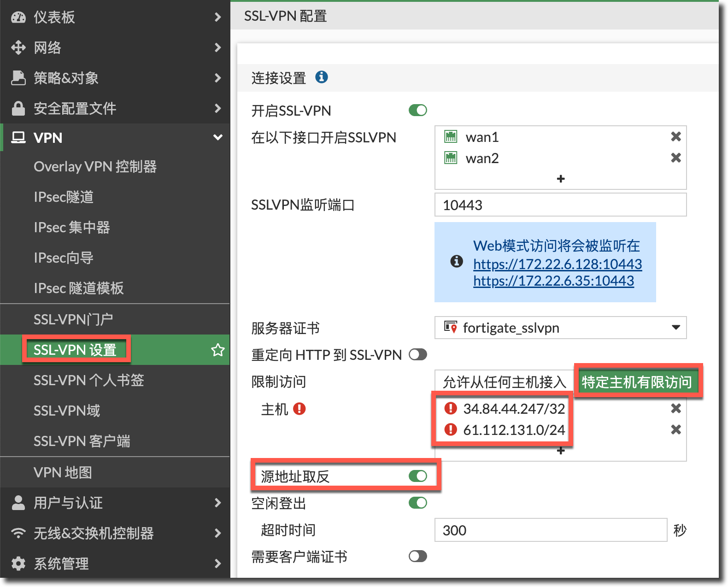The image size is (728, 587).
Task: Click the favorite star on SSL-VPN 设置
Action: point(218,350)
